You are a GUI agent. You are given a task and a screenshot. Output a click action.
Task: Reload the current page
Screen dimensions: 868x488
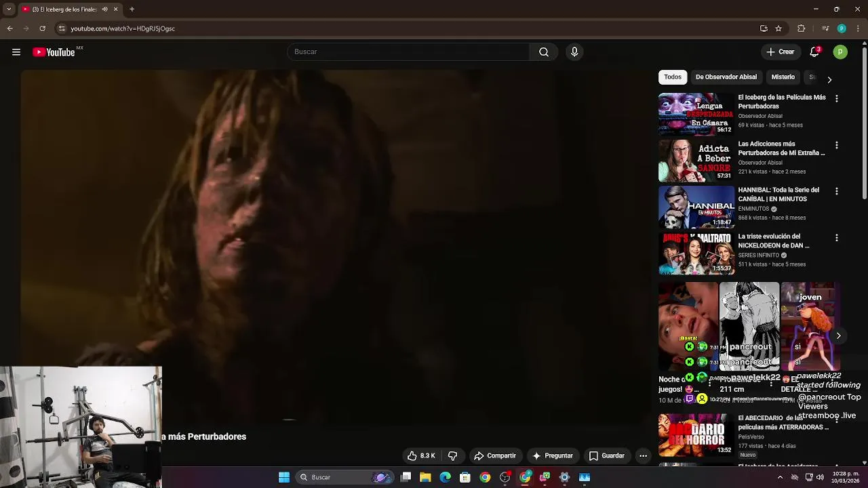tap(42, 28)
